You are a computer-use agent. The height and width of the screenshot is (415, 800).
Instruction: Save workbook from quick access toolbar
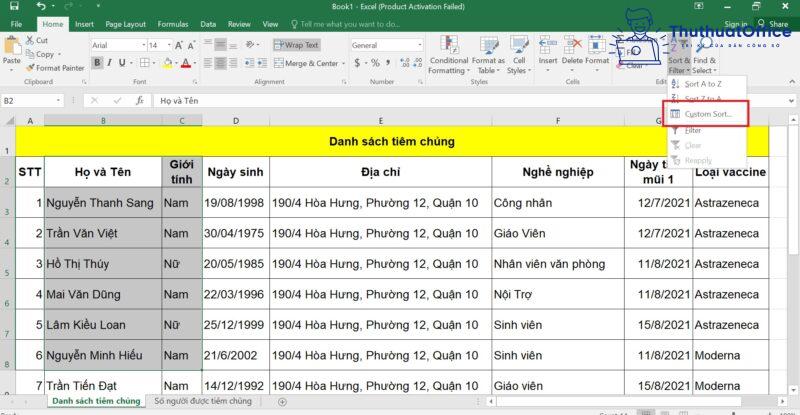click(x=14, y=6)
